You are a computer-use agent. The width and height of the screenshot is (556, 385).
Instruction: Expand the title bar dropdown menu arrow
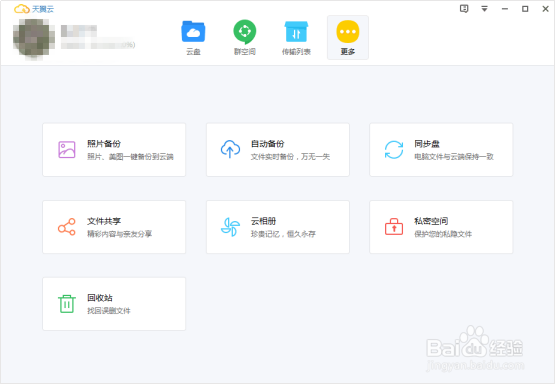click(x=484, y=9)
